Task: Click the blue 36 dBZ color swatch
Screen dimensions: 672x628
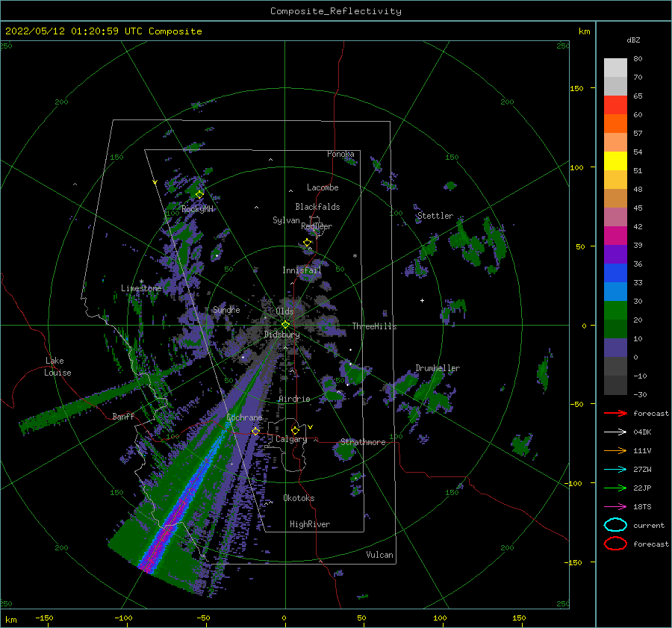Action: pos(615,273)
